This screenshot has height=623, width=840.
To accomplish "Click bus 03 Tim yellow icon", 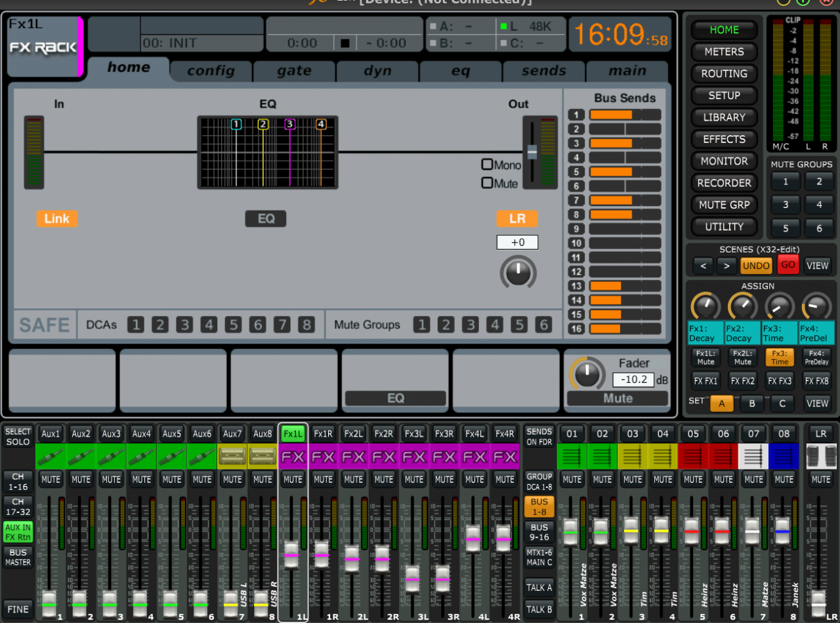I will 633,456.
